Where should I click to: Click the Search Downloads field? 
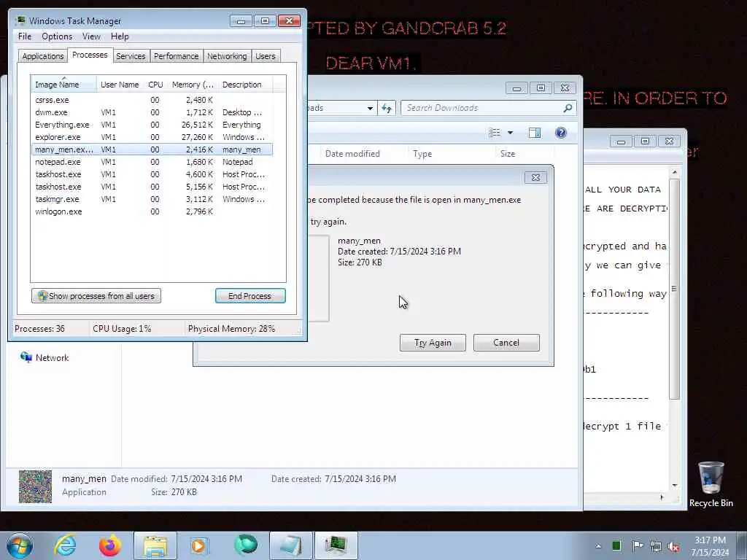(x=489, y=108)
